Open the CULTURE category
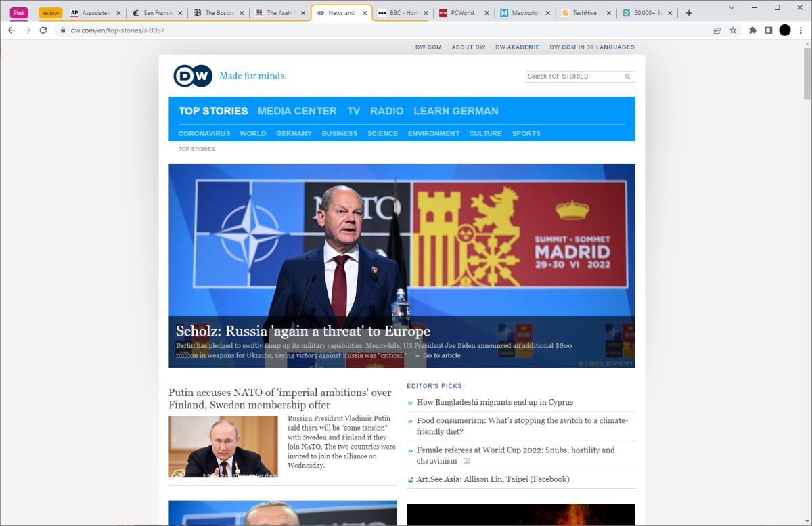Screen dimensions: 812x526 click(x=485, y=133)
